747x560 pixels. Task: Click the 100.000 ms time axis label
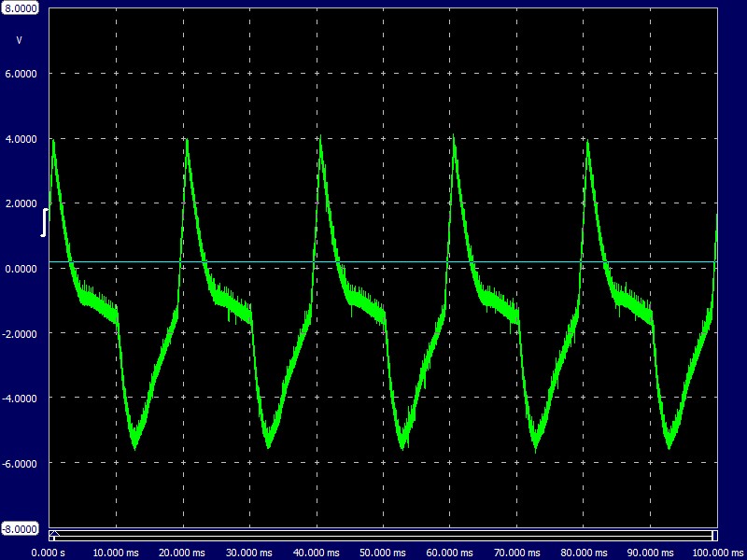coord(718,553)
